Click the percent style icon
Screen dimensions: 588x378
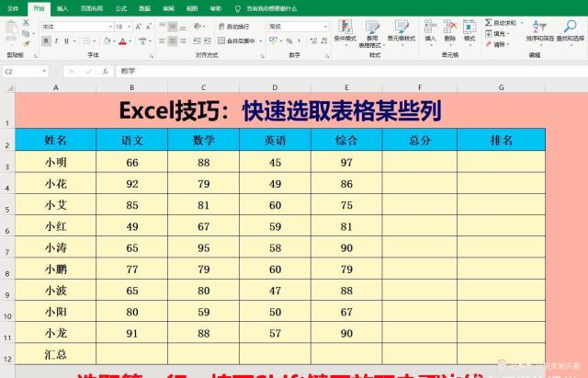click(x=289, y=40)
